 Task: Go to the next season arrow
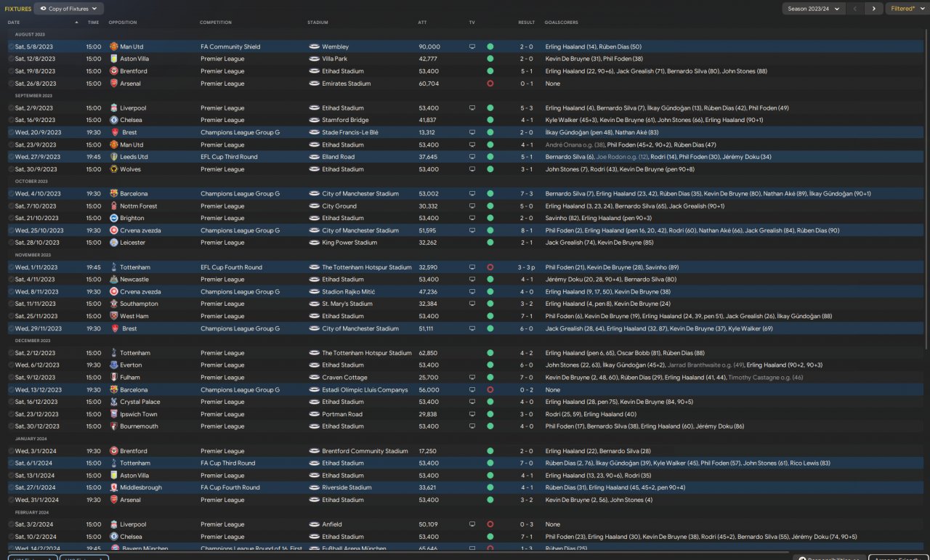click(874, 9)
